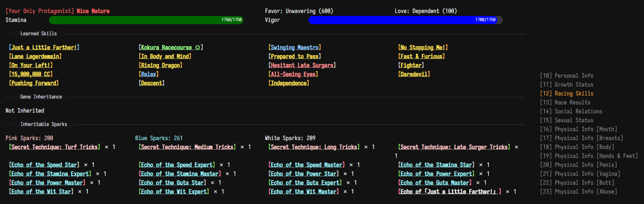The image size is (644, 204).
Task: Click the [Pushing Forward] skill
Action: coord(34,83)
